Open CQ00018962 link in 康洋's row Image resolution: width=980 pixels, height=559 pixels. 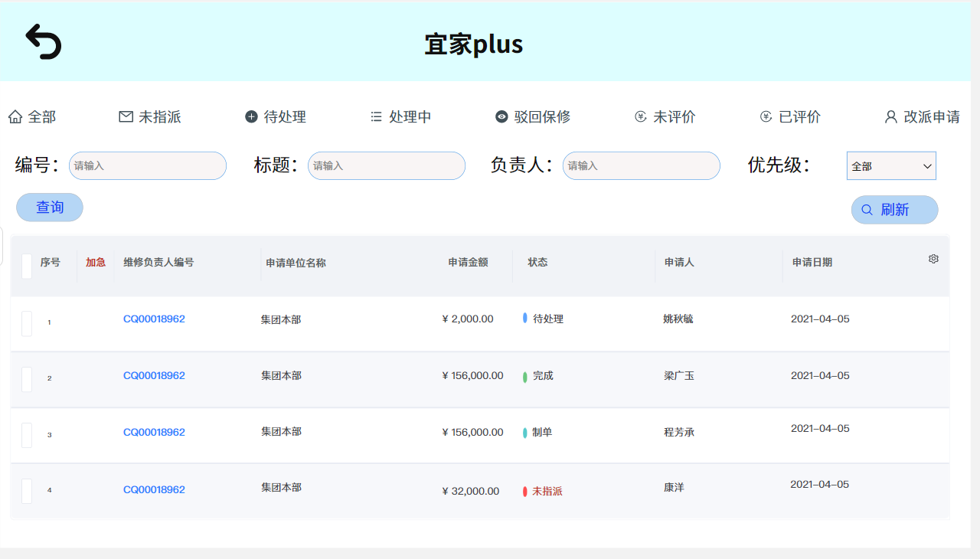point(154,490)
